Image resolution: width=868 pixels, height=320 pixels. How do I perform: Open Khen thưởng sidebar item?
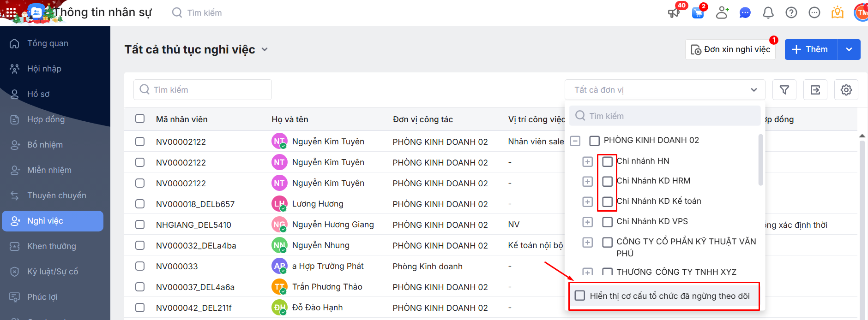tap(53, 246)
